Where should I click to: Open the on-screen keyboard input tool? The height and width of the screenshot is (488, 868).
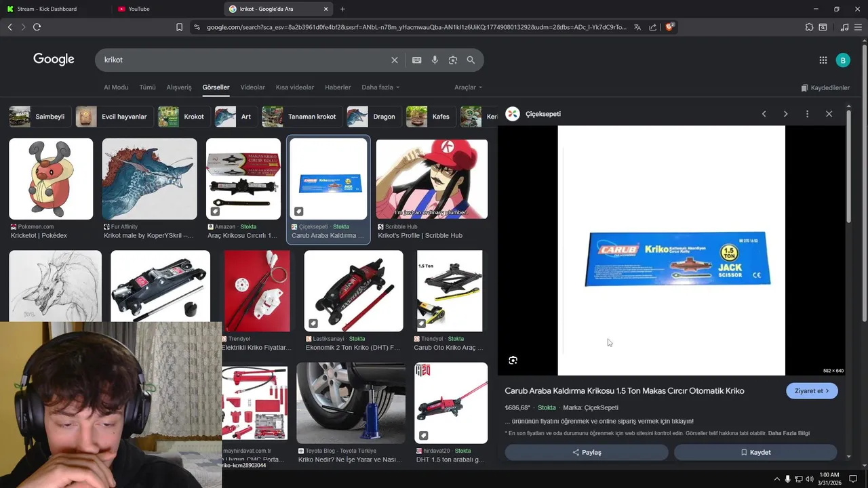tap(417, 60)
